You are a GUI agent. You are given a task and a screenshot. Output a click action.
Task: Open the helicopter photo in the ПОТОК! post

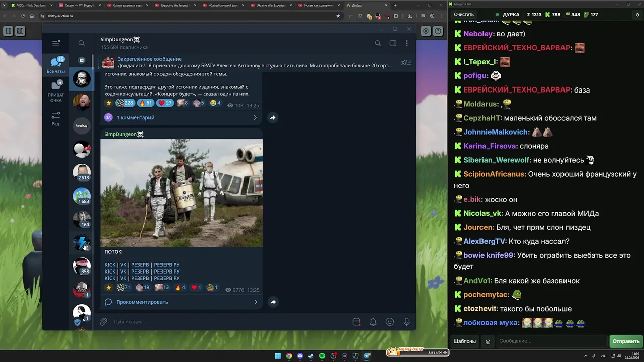(181, 193)
